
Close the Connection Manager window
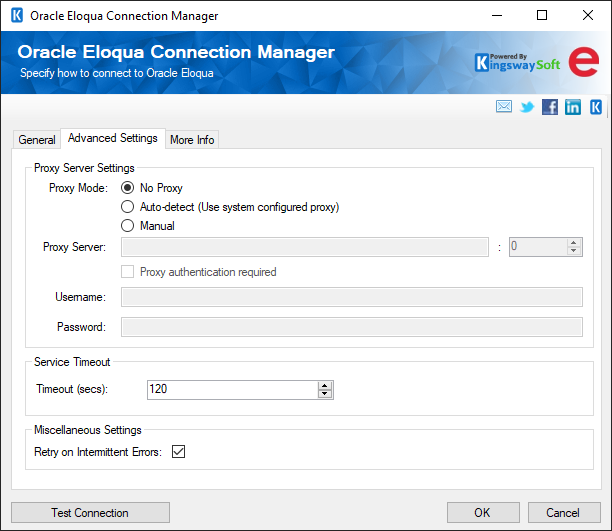pos(587,16)
